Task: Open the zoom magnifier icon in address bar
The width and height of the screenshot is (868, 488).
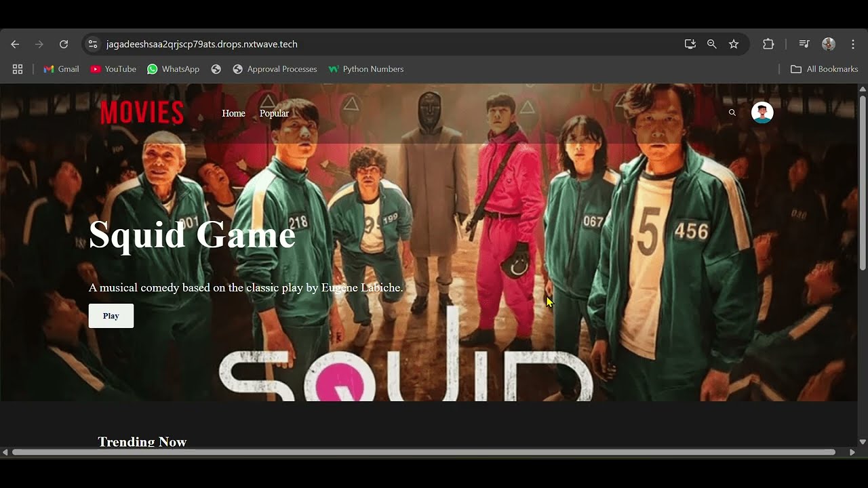Action: tap(712, 44)
